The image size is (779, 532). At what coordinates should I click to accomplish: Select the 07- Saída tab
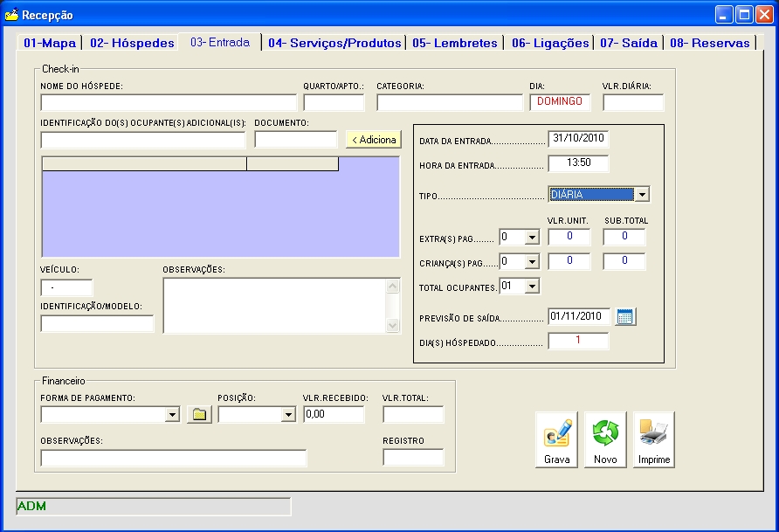[629, 43]
